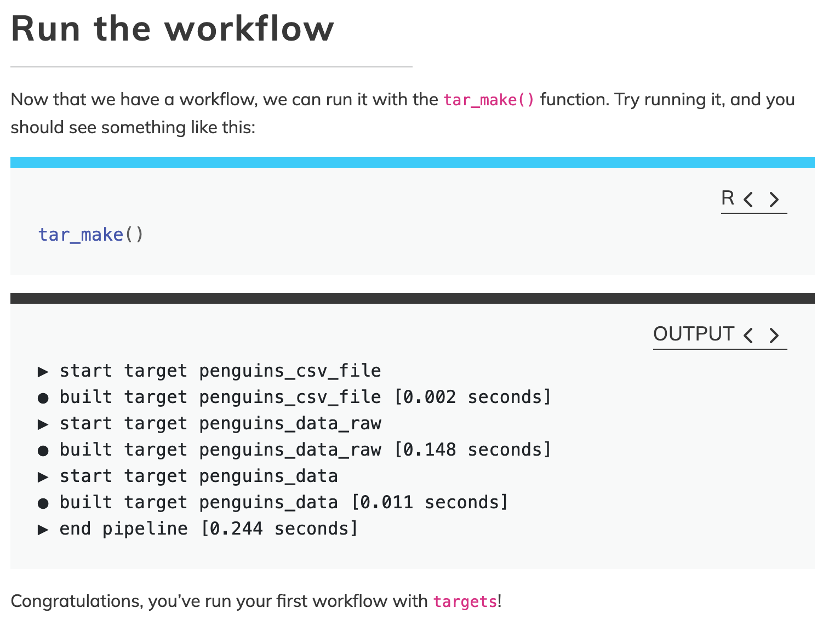Screen dimensions: 840x619
Task: Click the right chevron beside the R label
Action: 774,199
